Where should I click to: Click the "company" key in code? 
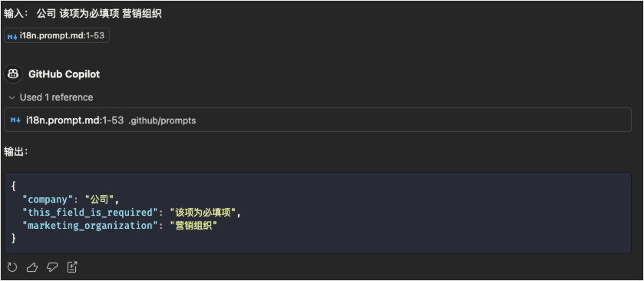tap(48, 200)
